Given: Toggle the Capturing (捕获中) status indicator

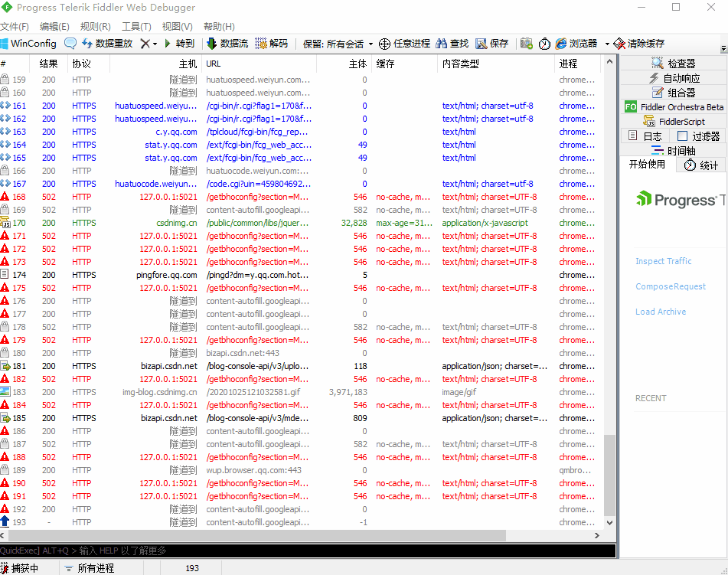Looking at the screenshot, I should pos(21,568).
